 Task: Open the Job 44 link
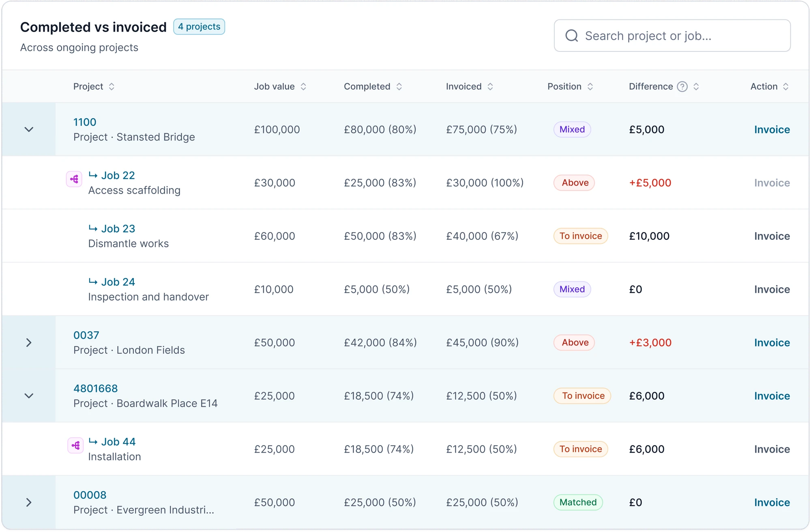click(118, 442)
